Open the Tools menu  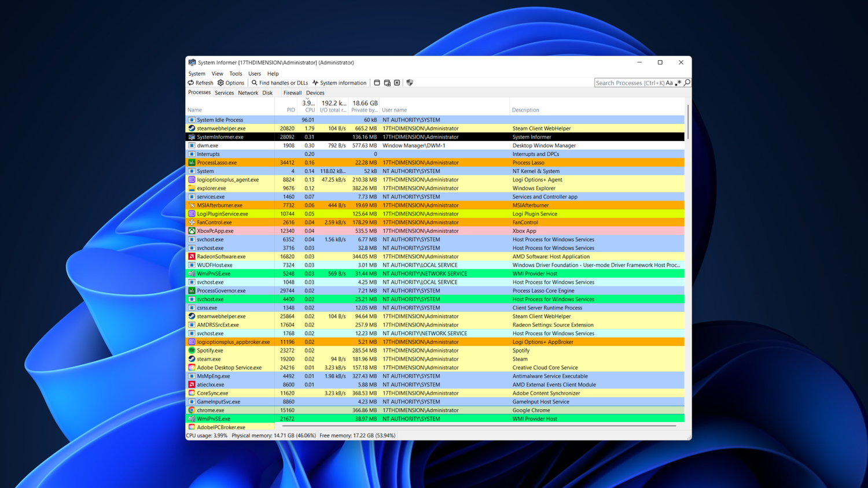pos(236,73)
